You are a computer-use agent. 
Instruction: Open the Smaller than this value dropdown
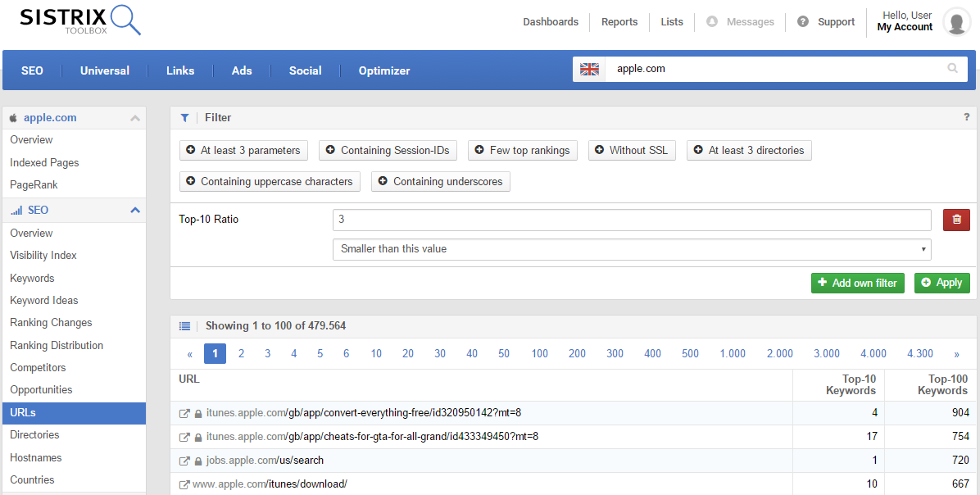click(631, 249)
